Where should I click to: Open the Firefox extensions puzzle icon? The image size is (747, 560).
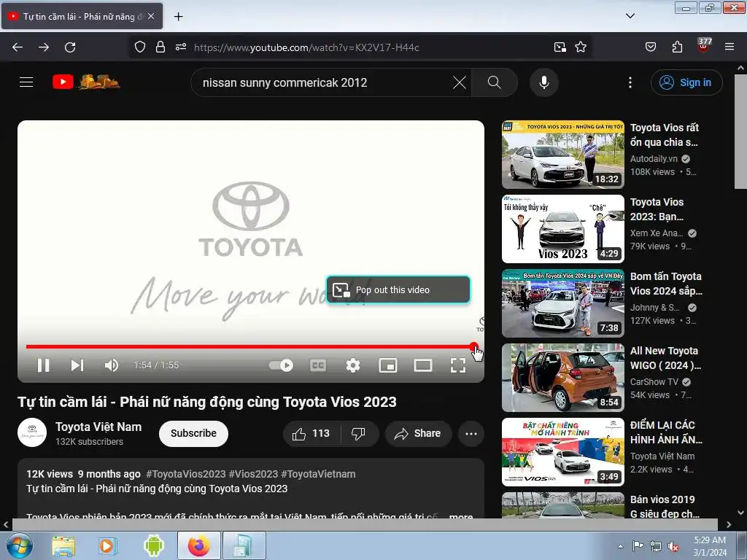click(677, 47)
